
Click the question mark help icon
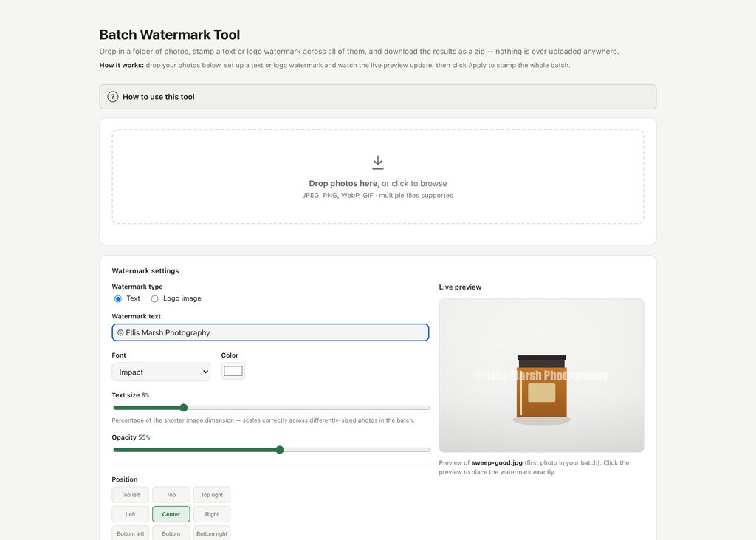[112, 97]
